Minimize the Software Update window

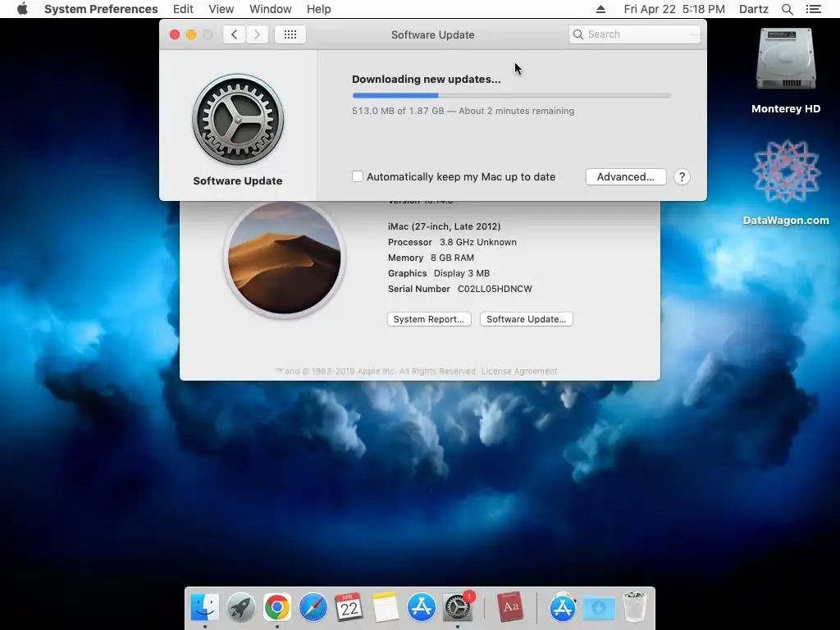(190, 34)
